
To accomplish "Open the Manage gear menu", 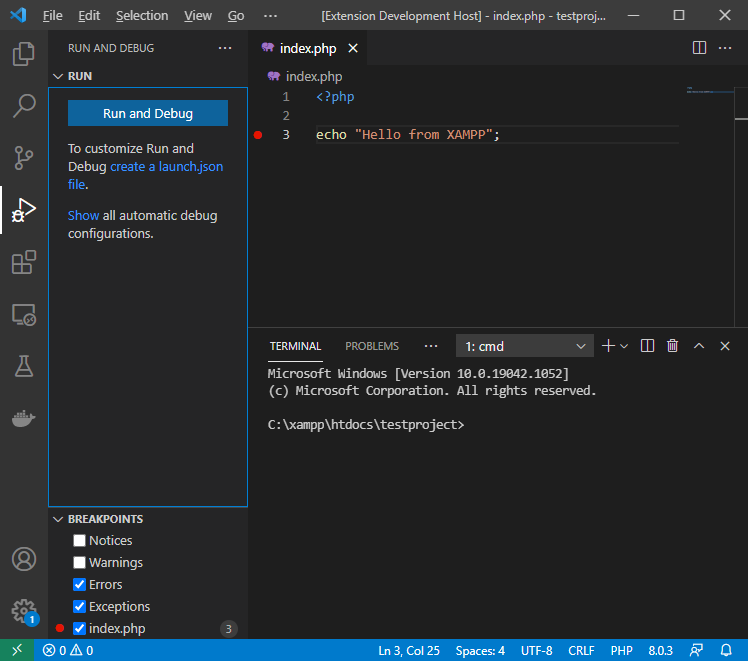I will pos(23,611).
